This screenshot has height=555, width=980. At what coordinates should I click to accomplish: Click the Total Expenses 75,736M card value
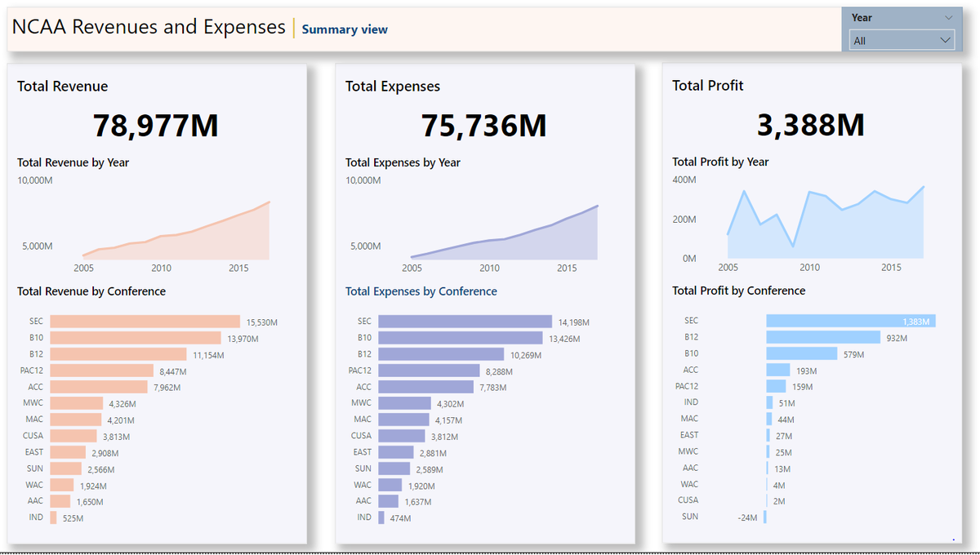coord(485,125)
